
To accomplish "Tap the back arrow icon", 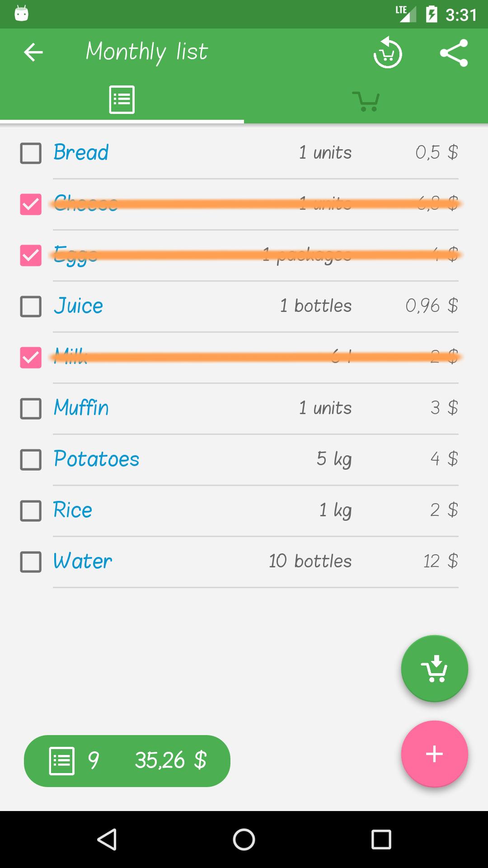I will click(x=33, y=52).
